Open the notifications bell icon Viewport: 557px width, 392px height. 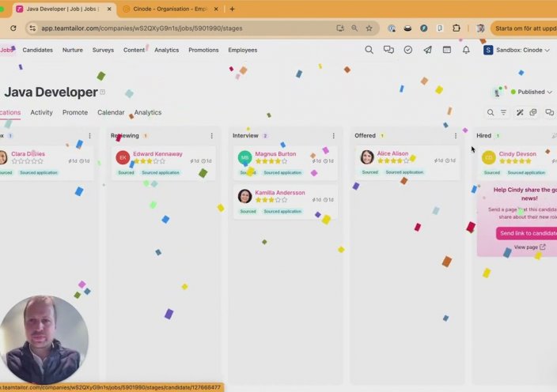coord(466,50)
